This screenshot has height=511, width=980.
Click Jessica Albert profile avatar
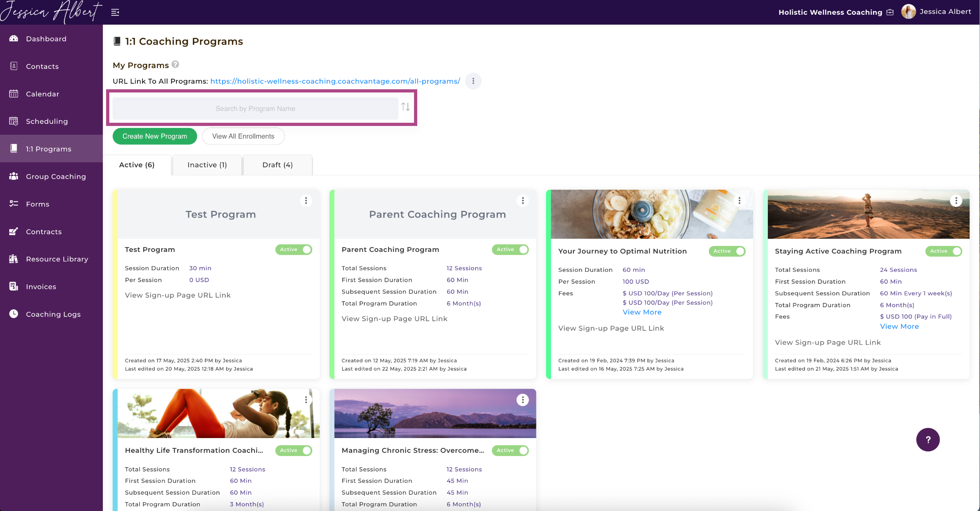click(x=908, y=12)
